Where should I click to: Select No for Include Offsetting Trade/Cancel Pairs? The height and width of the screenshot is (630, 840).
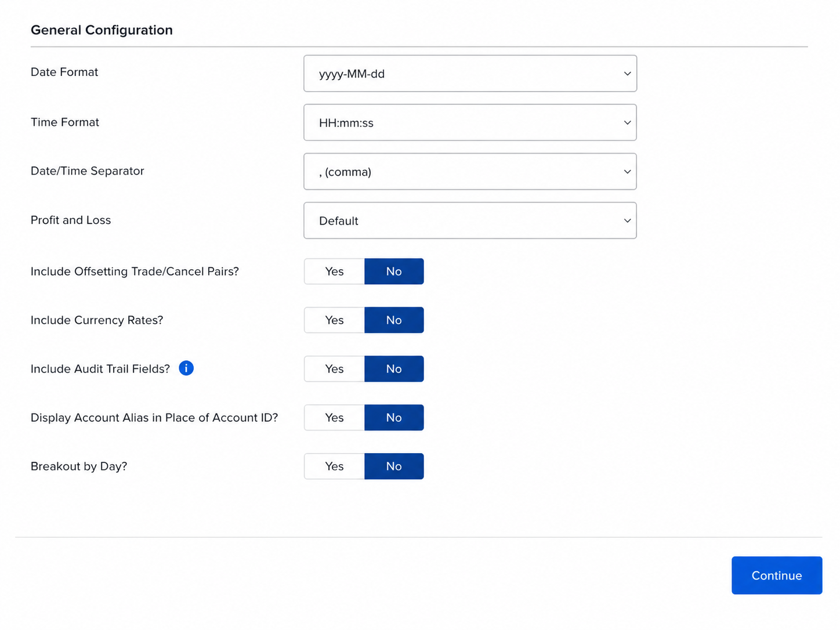click(394, 271)
